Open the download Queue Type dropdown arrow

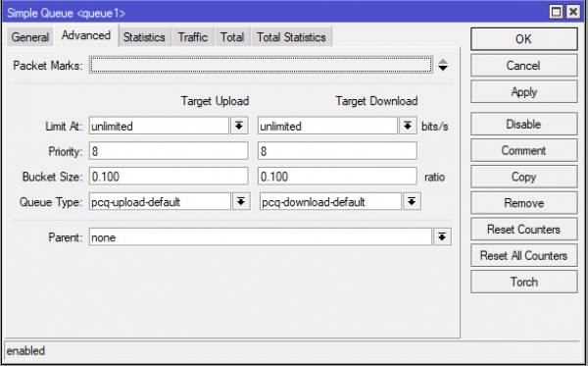[x=412, y=202]
